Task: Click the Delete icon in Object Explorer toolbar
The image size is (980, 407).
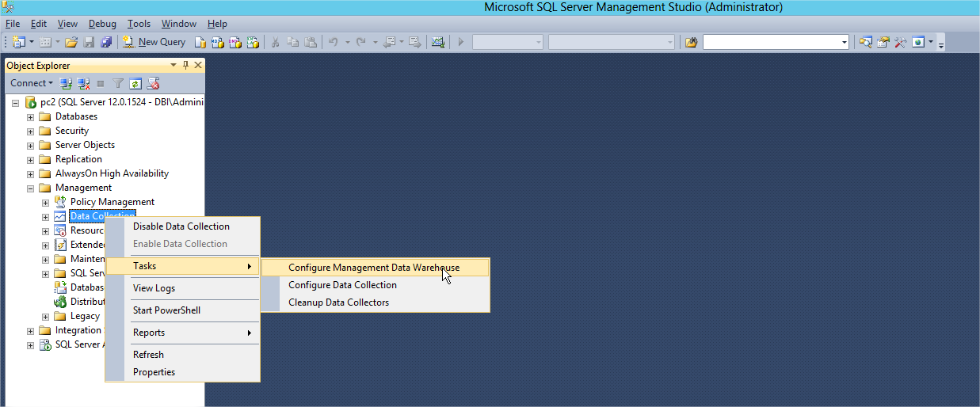Action: coord(154,83)
